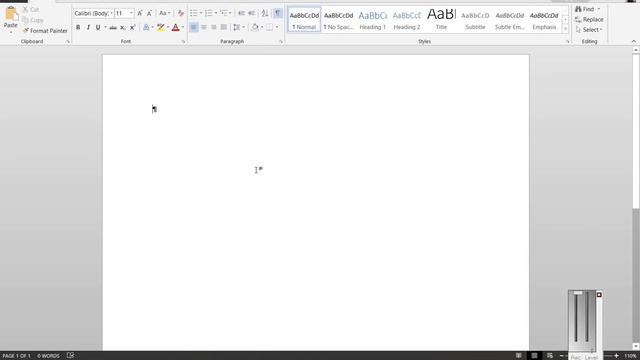Increase font size with Grow Font
Image resolution: width=640 pixels, height=360 pixels.
click(x=140, y=13)
